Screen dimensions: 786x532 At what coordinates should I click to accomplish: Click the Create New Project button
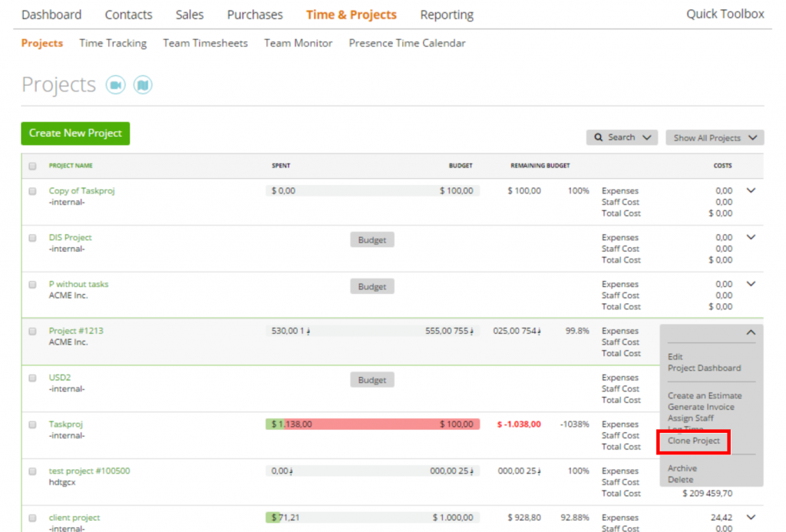(74, 133)
